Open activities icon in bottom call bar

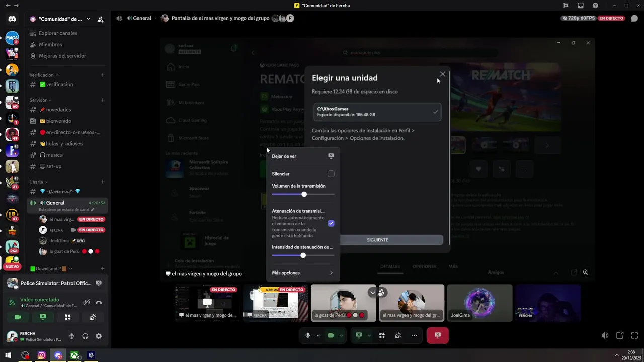[382, 335]
